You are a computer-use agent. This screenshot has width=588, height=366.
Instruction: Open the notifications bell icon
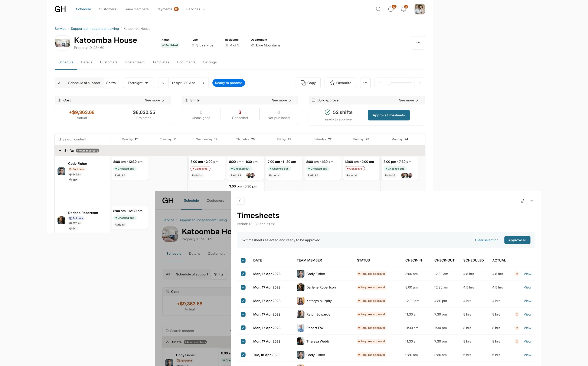[x=403, y=9]
